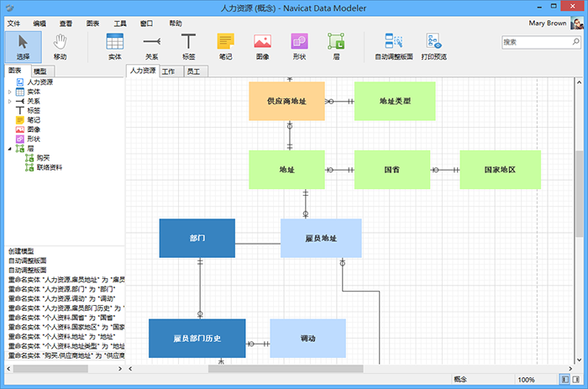This screenshot has width=588, height=389.
Task: Open the 工具 (Tools) menu
Action: [x=120, y=24]
